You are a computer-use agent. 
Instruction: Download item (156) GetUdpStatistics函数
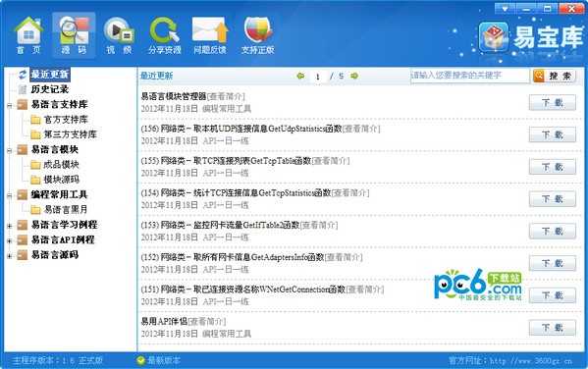553,134
